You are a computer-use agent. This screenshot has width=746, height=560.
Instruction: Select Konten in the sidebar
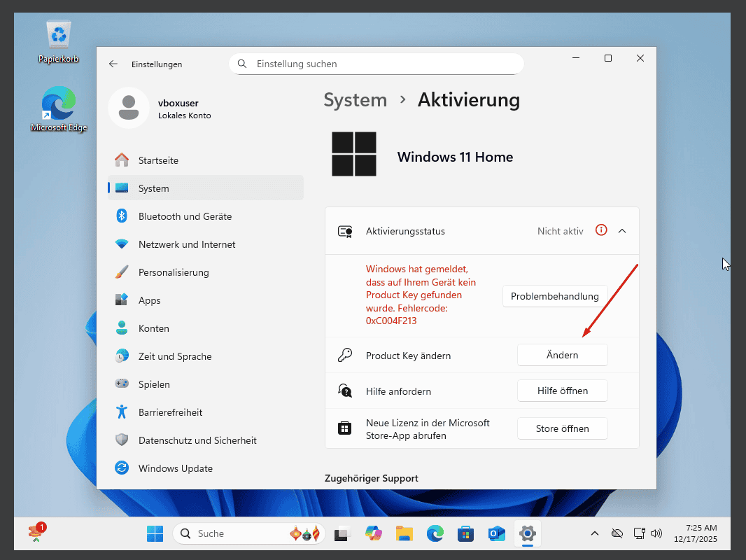coord(153,328)
